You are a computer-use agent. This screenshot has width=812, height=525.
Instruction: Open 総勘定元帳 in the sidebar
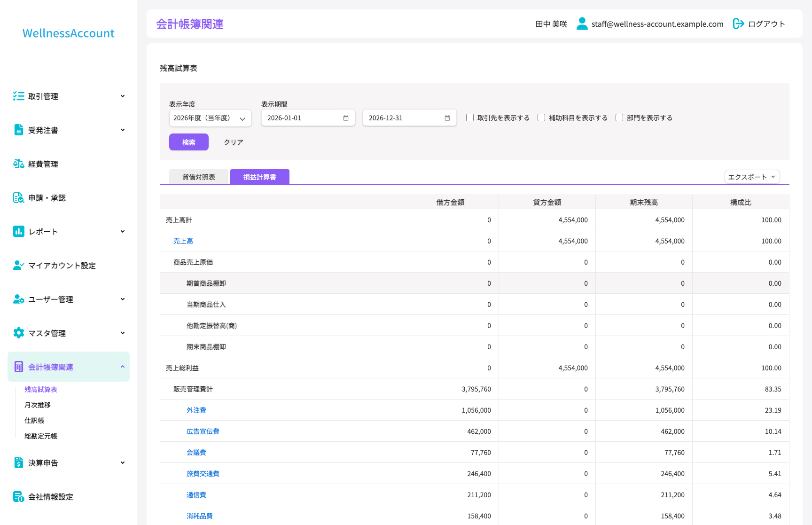pos(41,436)
